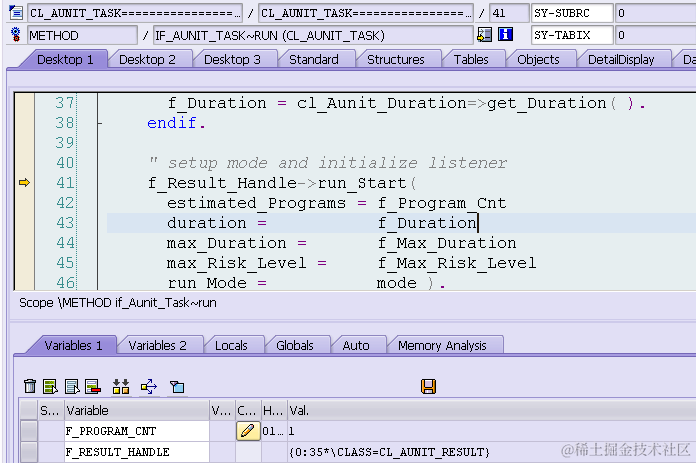This screenshot has height=463, width=696.
Task: Open the Locals tab
Action: [x=231, y=345]
